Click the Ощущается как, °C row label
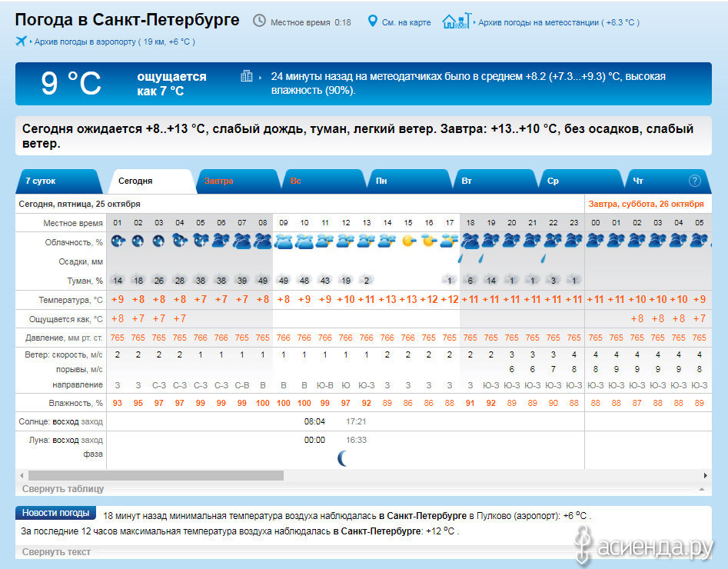 click(66, 319)
